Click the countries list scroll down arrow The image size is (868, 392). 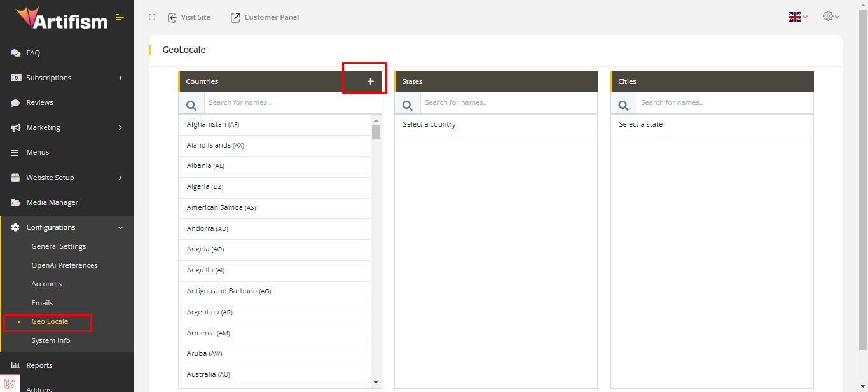(x=376, y=382)
